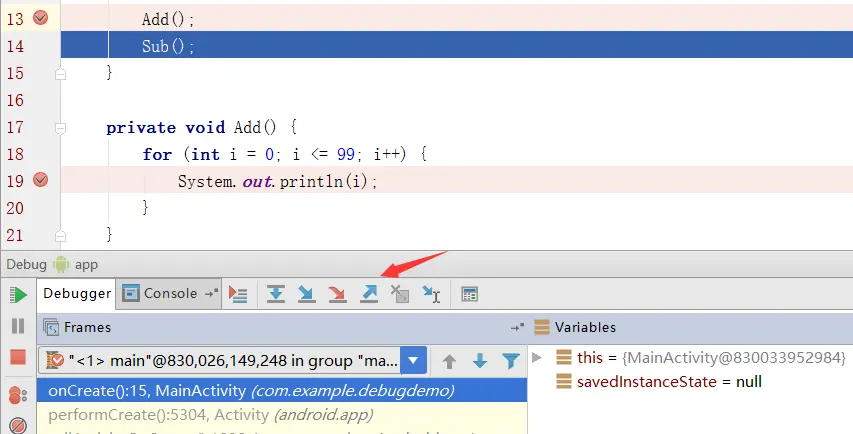The width and height of the screenshot is (853, 434).
Task: Click the Frames panel title
Action: point(88,327)
